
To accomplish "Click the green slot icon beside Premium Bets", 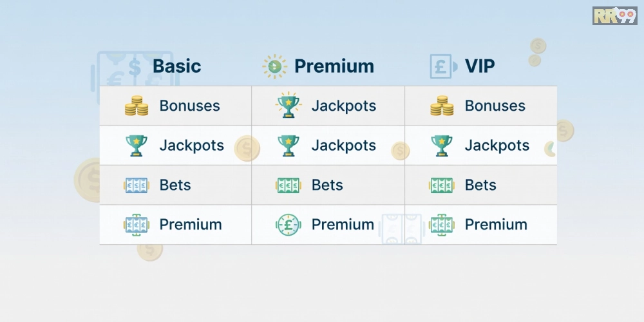I will 288,185.
